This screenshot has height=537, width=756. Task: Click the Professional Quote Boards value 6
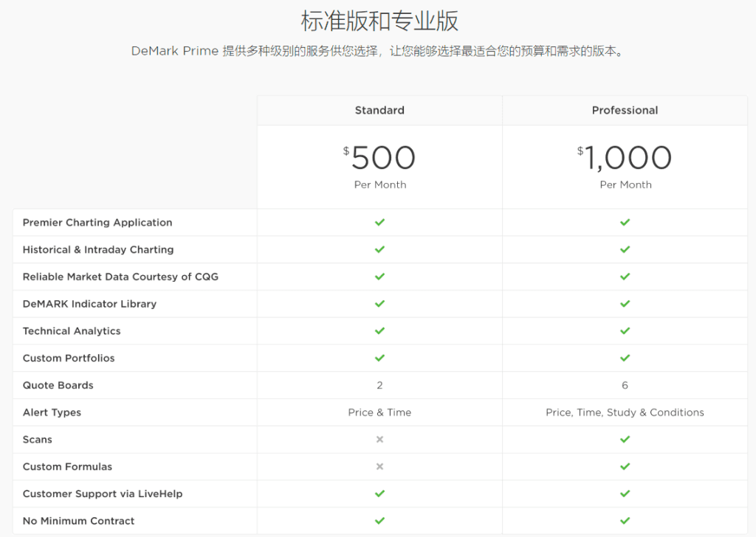625,385
